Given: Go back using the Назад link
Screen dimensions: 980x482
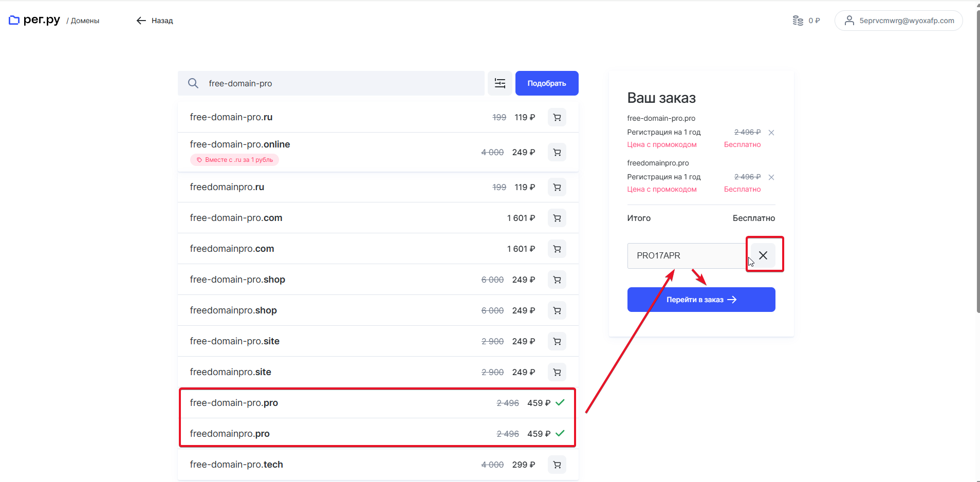Looking at the screenshot, I should [155, 21].
